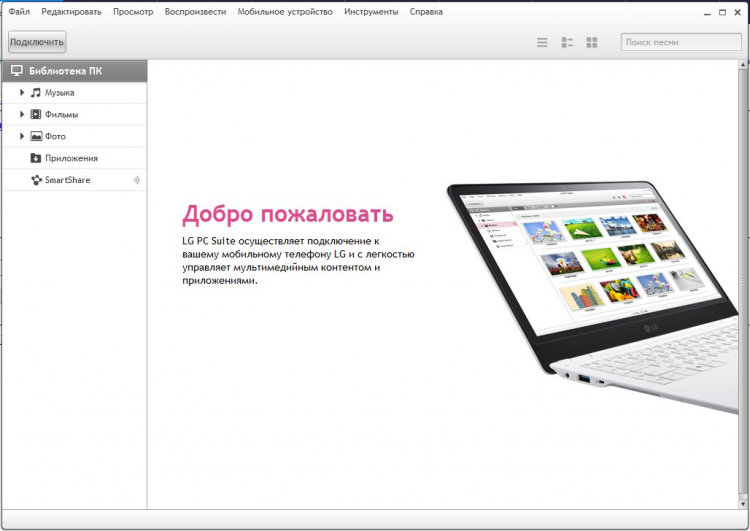Click the scrollbar up arrow
750x531 pixels.
point(743,65)
